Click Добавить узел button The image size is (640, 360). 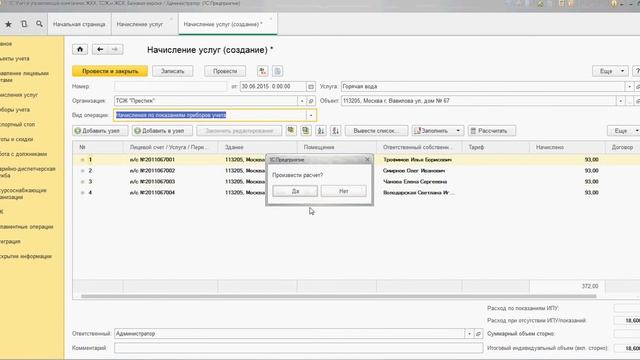pyautogui.click(x=100, y=131)
